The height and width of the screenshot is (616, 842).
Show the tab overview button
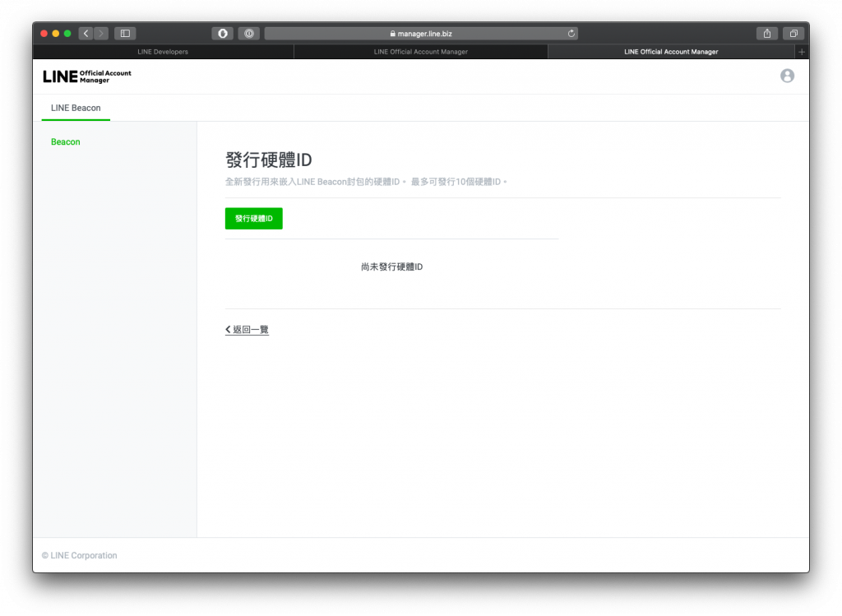pyautogui.click(x=793, y=33)
